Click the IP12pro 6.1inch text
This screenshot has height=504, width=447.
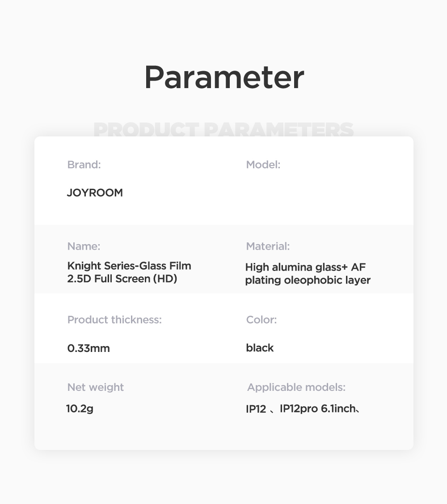[x=318, y=409]
